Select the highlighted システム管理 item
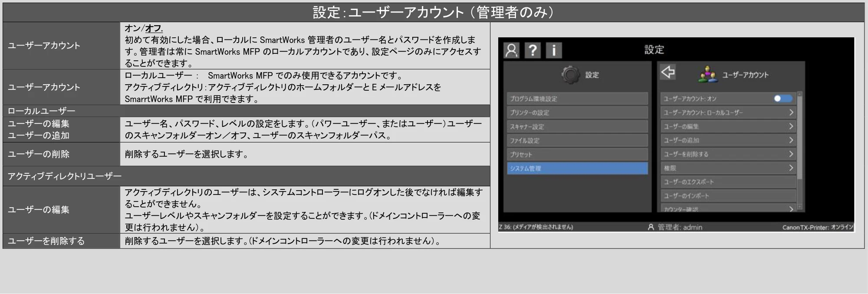The height and width of the screenshot is (294, 868). [x=577, y=168]
